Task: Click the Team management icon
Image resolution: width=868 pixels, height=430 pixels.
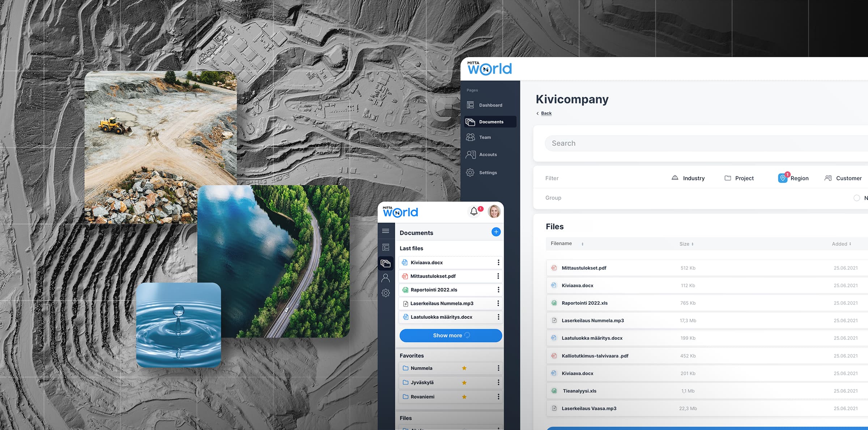Action: (x=471, y=137)
